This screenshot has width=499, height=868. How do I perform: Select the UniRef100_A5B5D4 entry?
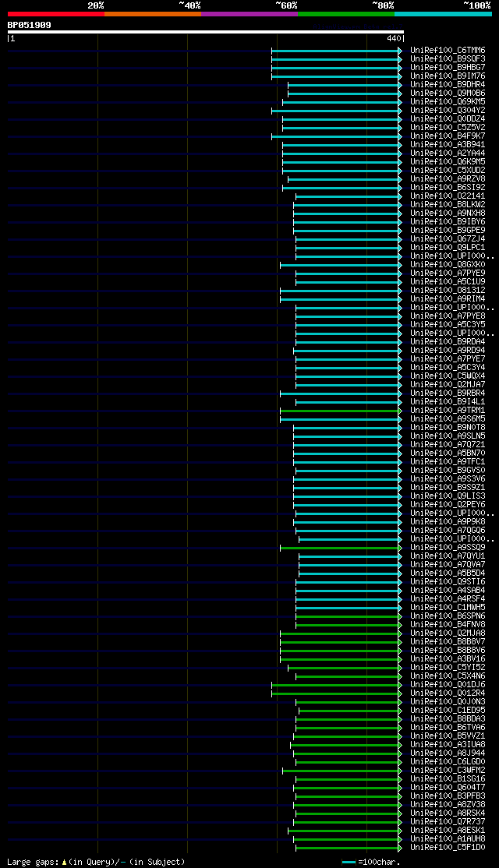click(448, 573)
